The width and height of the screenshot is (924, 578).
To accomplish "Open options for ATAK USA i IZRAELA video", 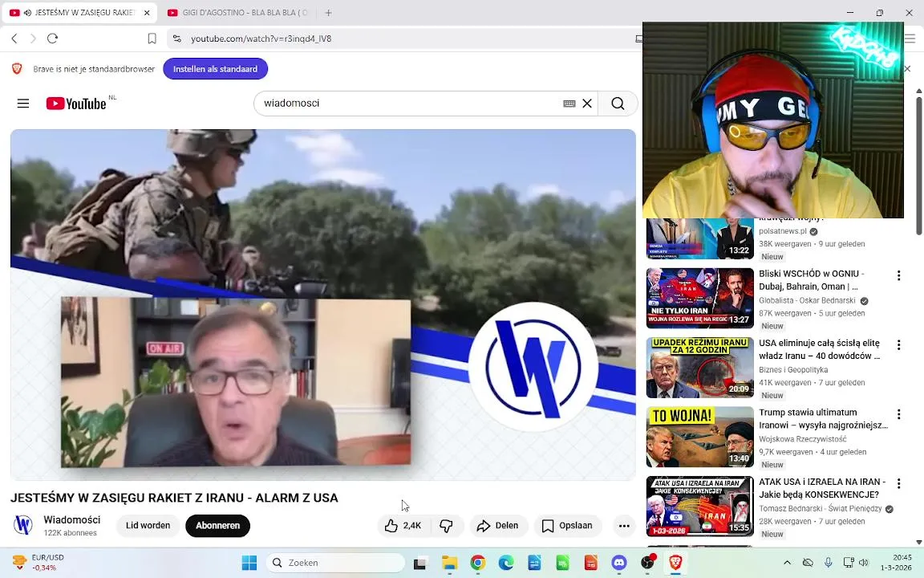I will tap(898, 483).
